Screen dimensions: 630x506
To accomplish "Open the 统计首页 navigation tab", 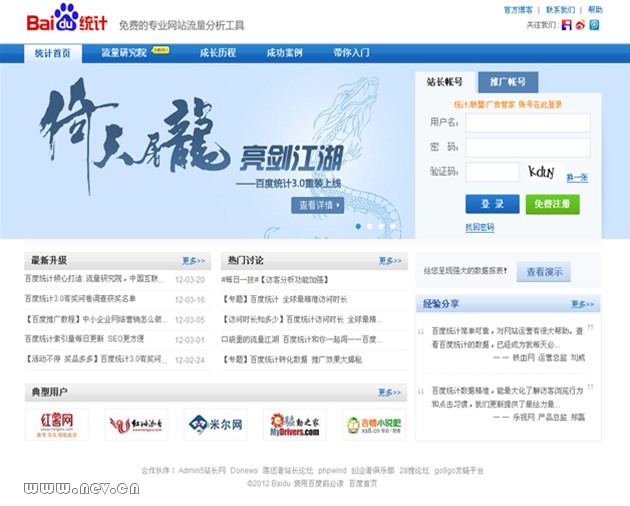I will [53, 53].
